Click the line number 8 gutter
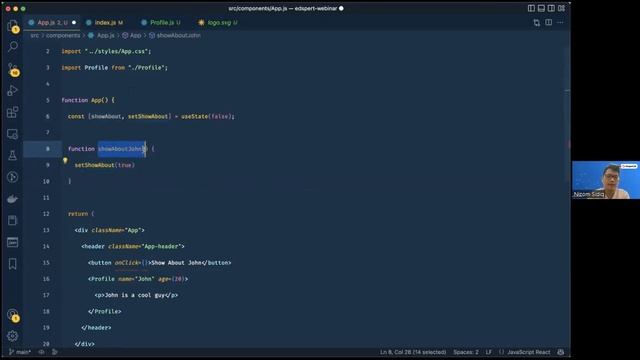Viewport: 640px width, 360px height. [47, 149]
